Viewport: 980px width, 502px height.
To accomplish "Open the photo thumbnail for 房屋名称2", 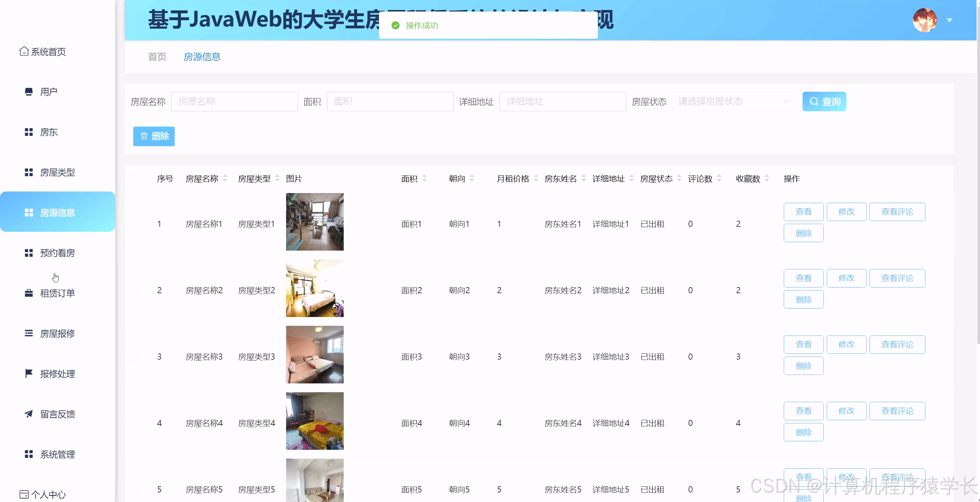I will click(315, 288).
